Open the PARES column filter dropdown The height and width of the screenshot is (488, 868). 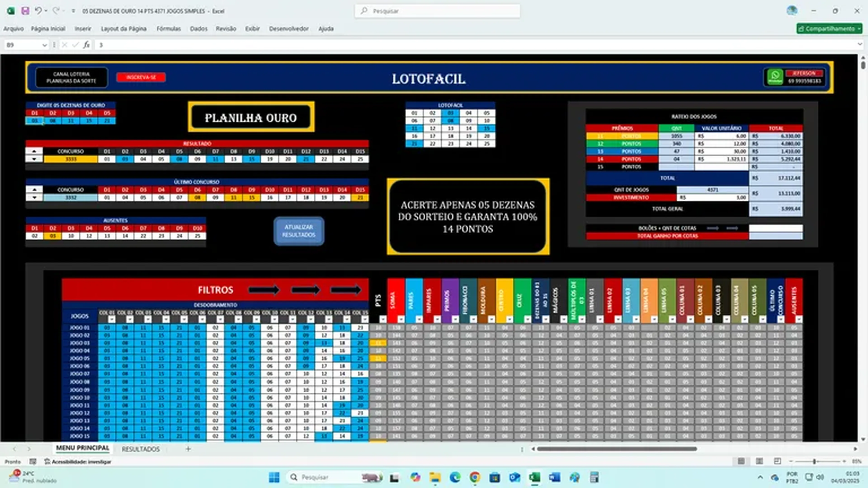419,319
